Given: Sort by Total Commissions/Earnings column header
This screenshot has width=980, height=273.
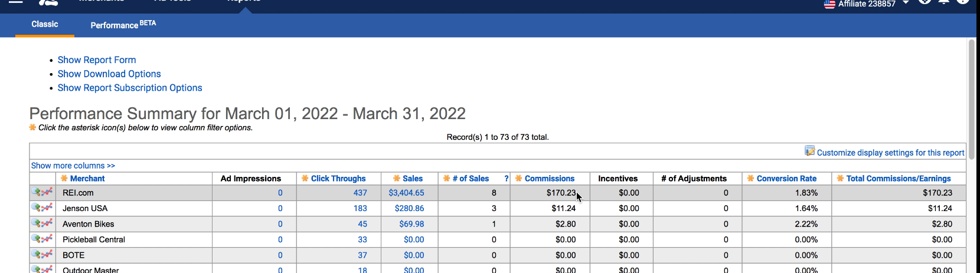Looking at the screenshot, I should click(x=899, y=179).
